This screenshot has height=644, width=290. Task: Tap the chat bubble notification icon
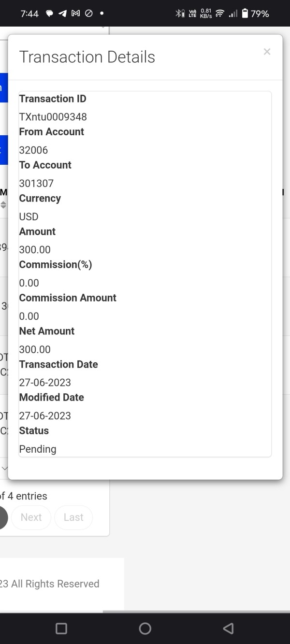click(49, 14)
